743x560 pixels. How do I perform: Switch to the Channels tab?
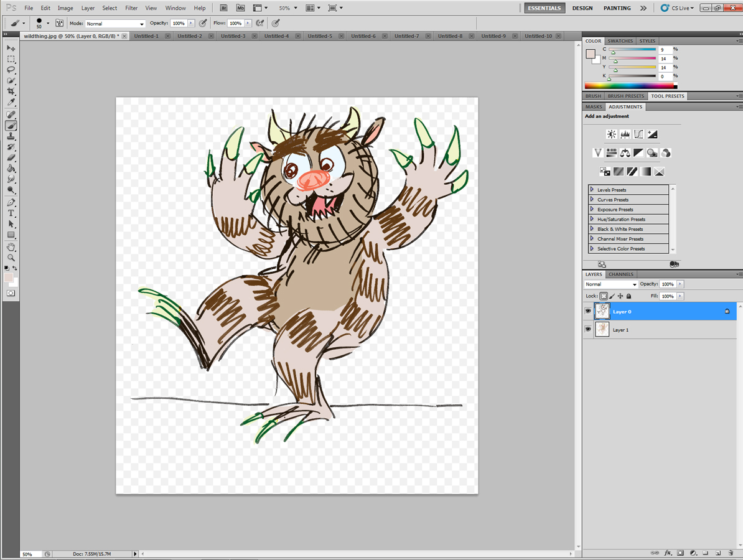coord(621,274)
